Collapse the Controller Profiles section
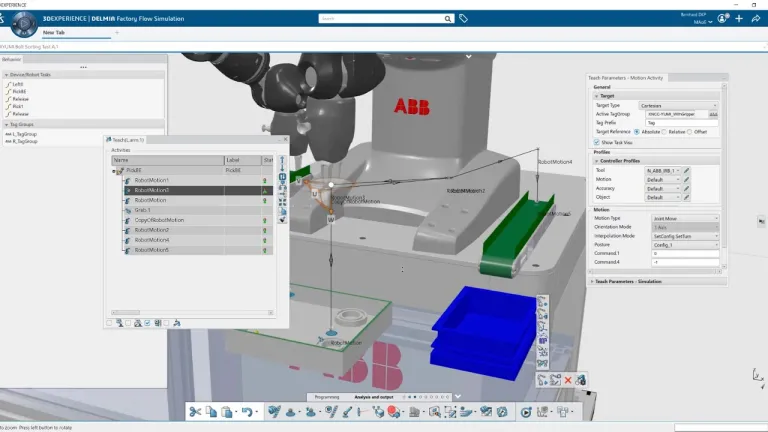This screenshot has height=432, width=768. (x=597, y=161)
